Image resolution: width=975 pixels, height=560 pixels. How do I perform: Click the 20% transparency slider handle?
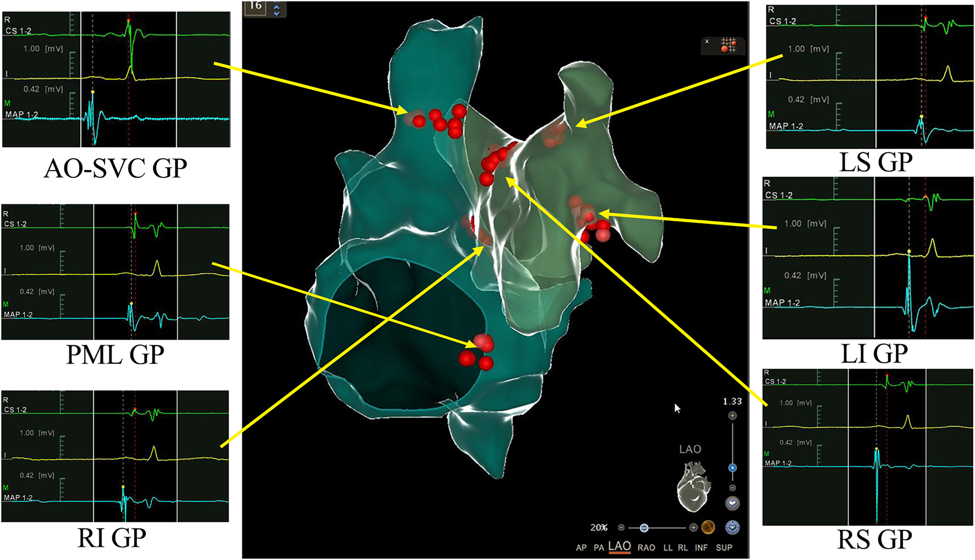coord(644,528)
